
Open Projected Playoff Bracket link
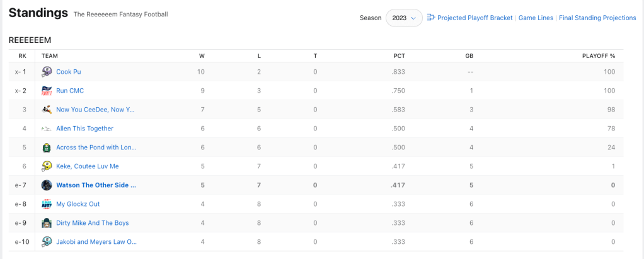click(x=474, y=18)
